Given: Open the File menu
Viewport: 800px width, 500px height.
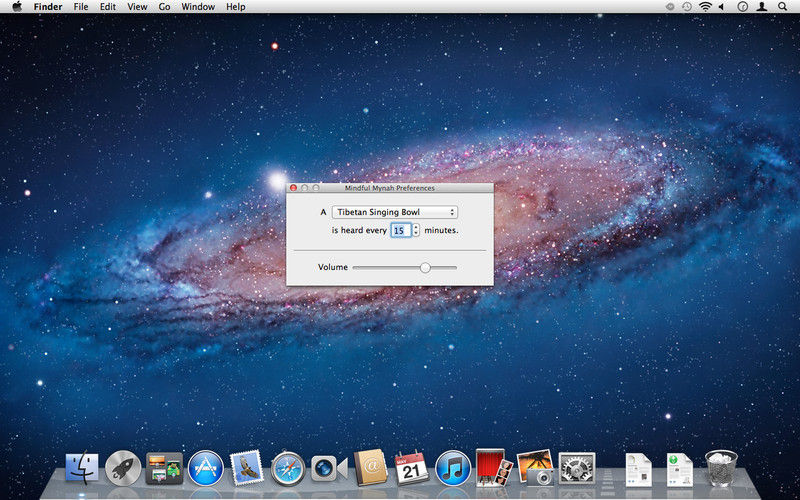Looking at the screenshot, I should tap(81, 7).
